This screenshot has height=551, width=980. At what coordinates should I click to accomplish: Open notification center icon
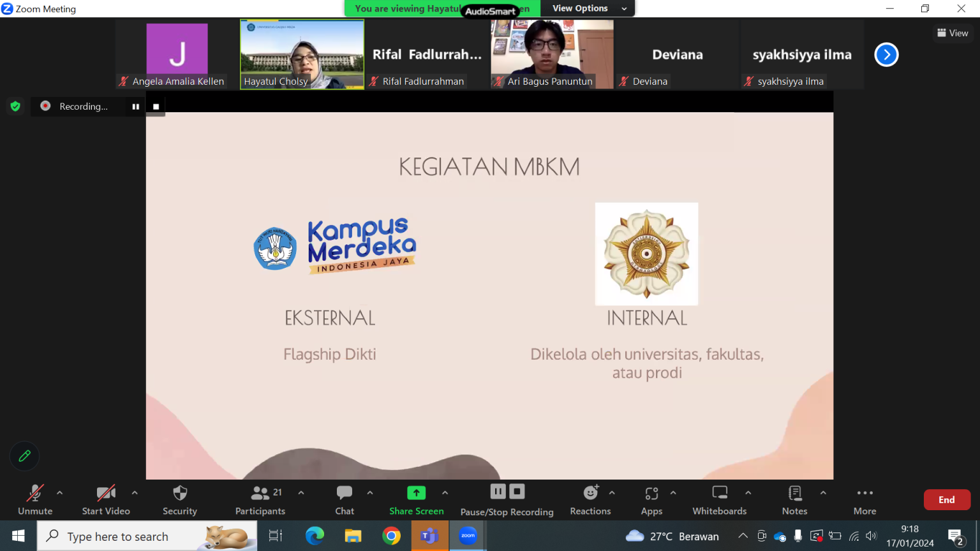(x=956, y=536)
